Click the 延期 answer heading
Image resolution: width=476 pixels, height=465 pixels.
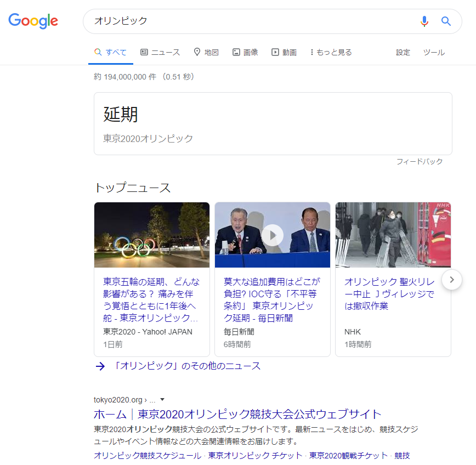(121, 115)
